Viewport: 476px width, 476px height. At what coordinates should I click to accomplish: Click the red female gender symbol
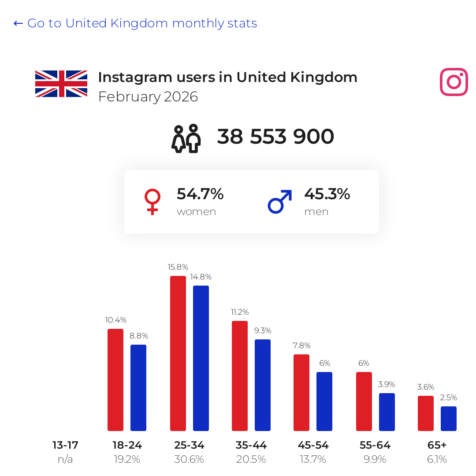coord(152,202)
